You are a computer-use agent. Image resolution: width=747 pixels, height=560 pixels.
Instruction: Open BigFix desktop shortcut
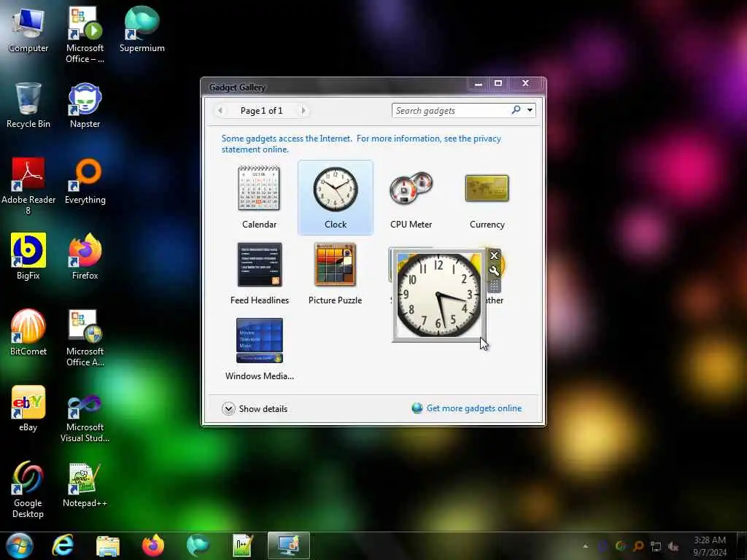click(x=28, y=257)
